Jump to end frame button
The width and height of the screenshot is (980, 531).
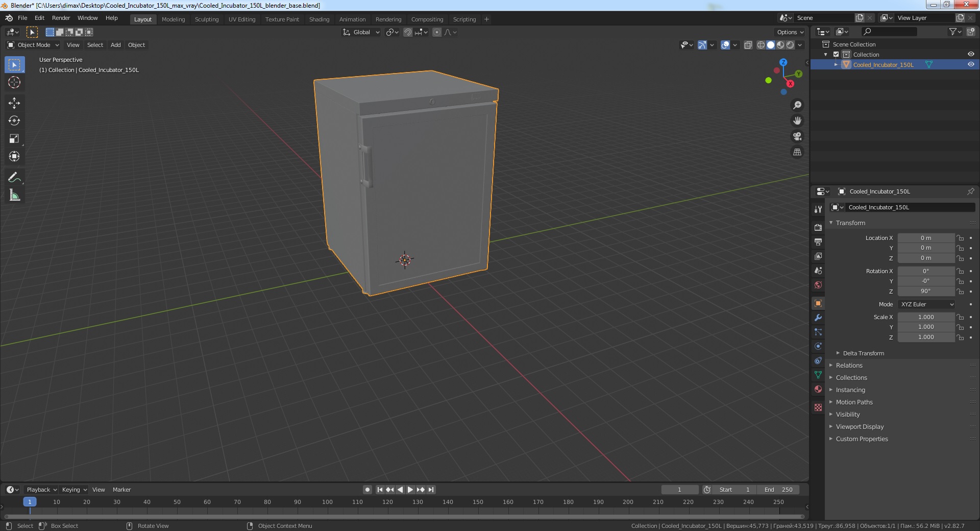point(431,490)
